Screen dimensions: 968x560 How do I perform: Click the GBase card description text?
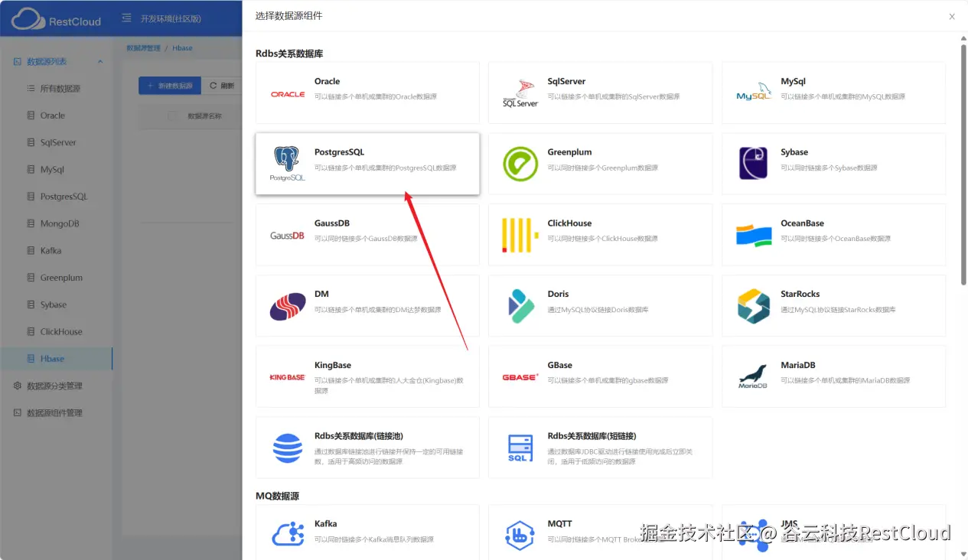(608, 380)
